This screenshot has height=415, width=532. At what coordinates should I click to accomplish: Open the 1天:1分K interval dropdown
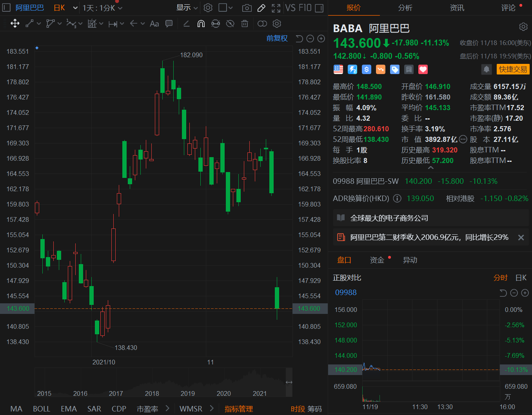(102, 8)
